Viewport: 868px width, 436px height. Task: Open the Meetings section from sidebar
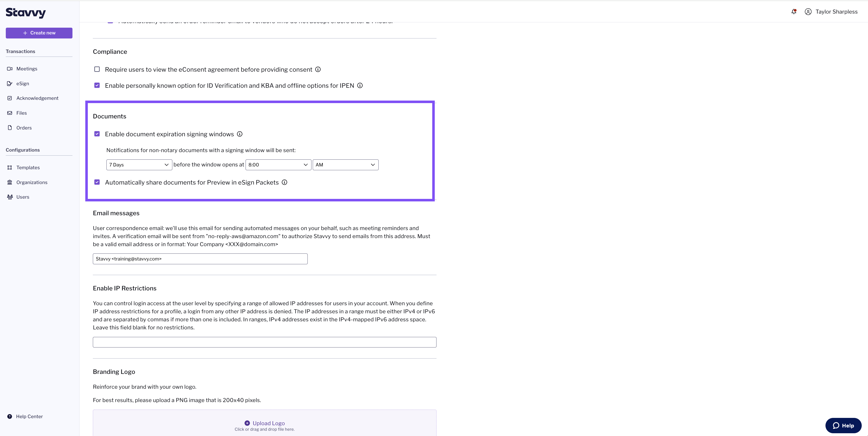(x=27, y=68)
